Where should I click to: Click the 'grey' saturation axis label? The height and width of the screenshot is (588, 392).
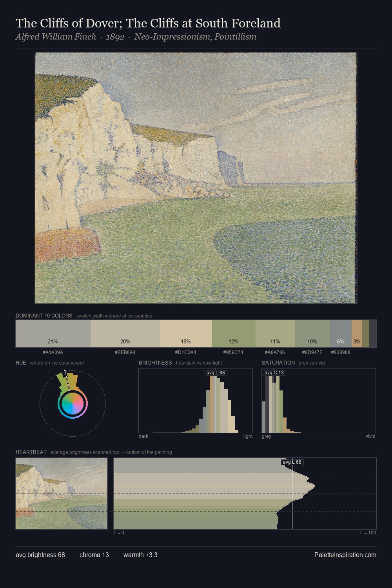(267, 436)
